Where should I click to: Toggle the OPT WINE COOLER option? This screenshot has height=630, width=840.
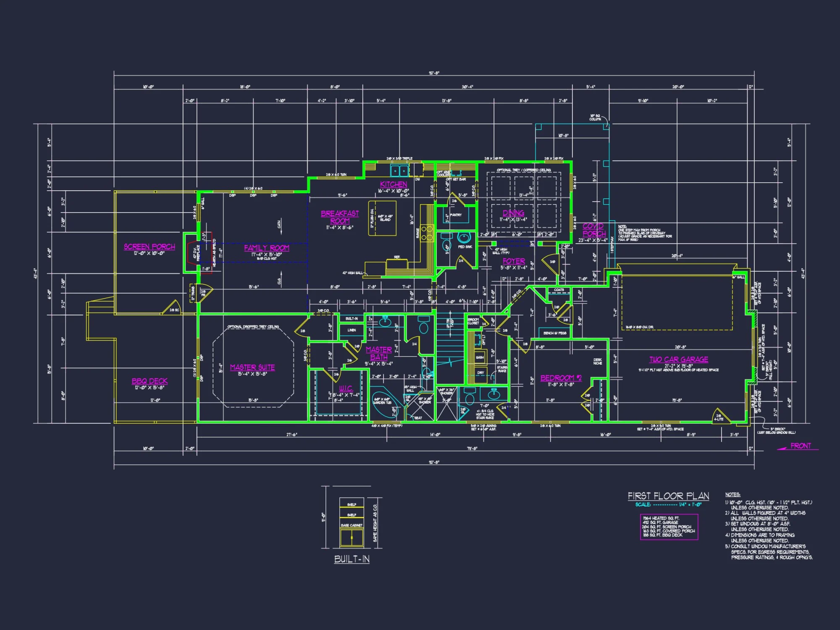click(x=444, y=173)
